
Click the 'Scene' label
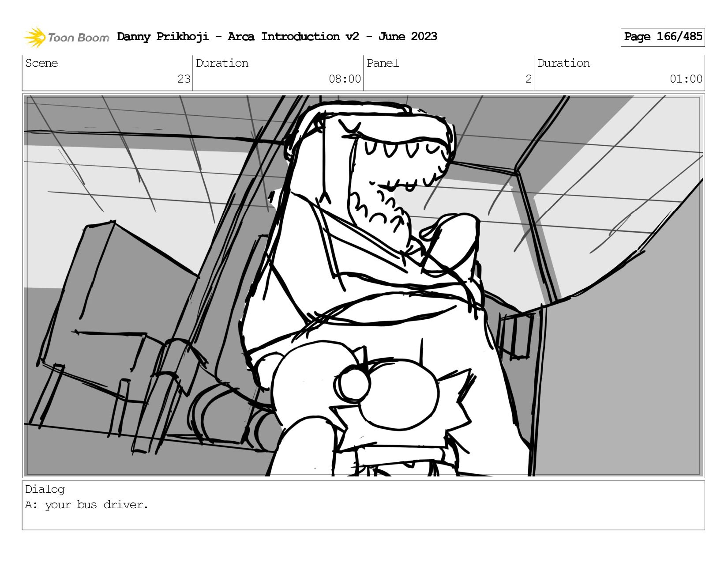point(41,63)
